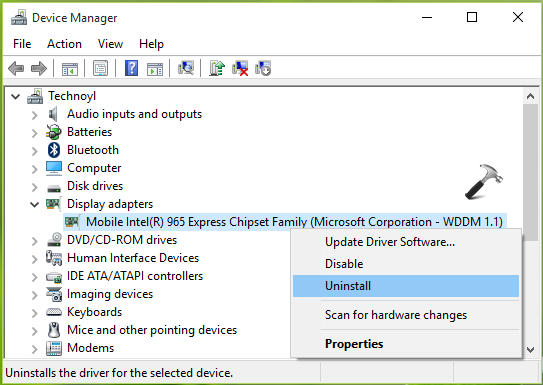543x385 pixels.
Task: Click the Batteries category icon
Action: coord(54,132)
